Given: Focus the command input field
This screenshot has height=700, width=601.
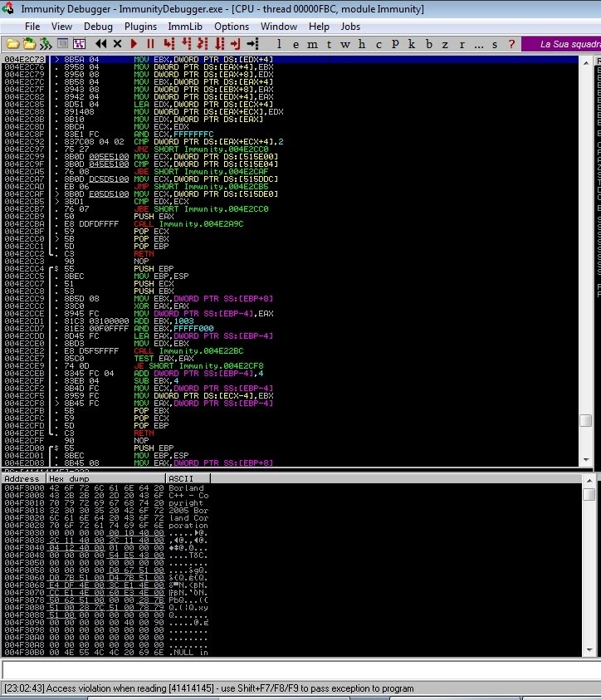Looking at the screenshot, I should (x=301, y=669).
